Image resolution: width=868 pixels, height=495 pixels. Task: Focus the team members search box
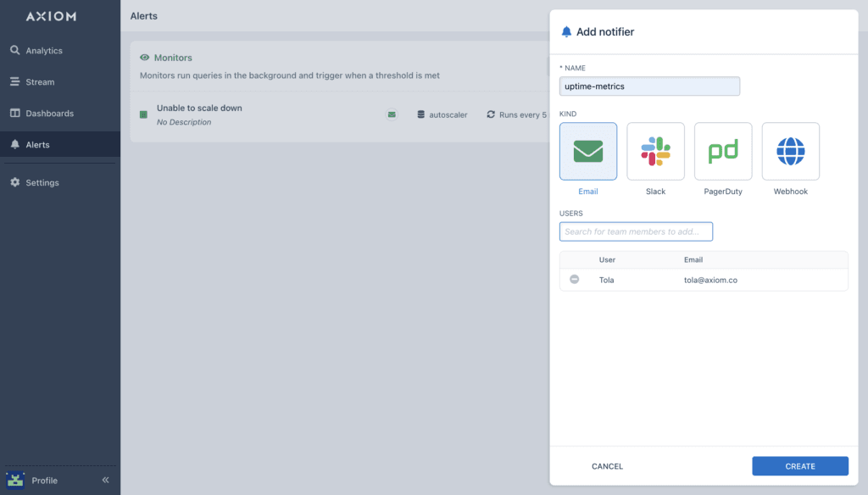[x=636, y=231]
